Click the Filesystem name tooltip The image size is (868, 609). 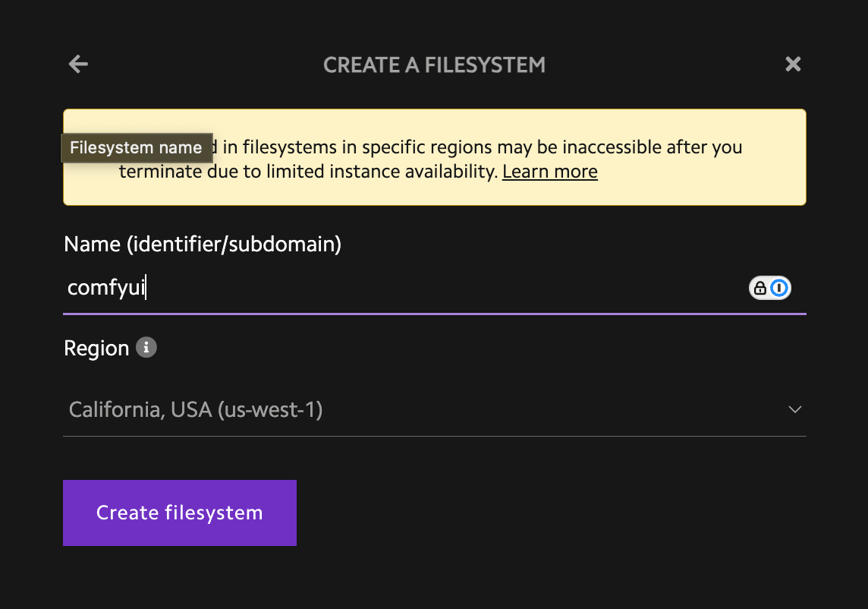pyautogui.click(x=136, y=148)
